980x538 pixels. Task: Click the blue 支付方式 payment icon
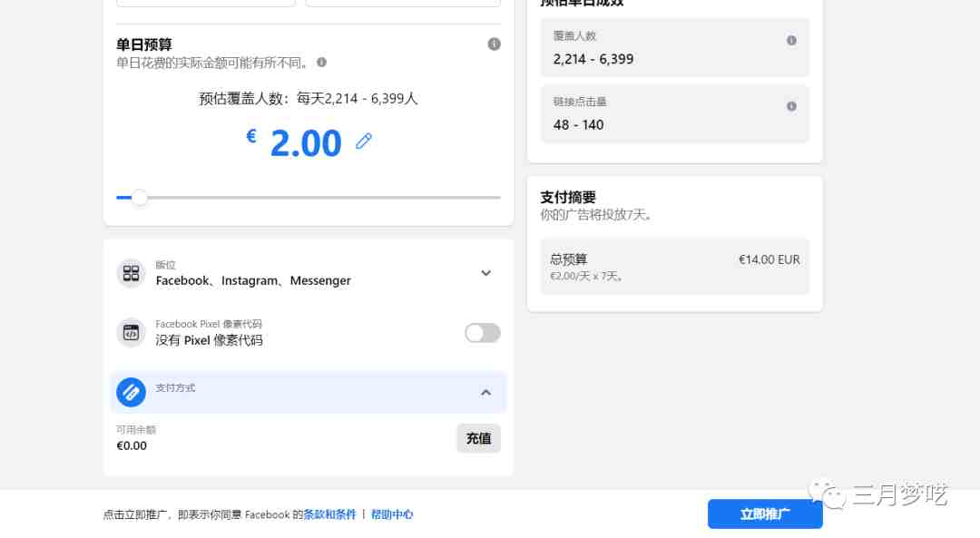(131, 393)
